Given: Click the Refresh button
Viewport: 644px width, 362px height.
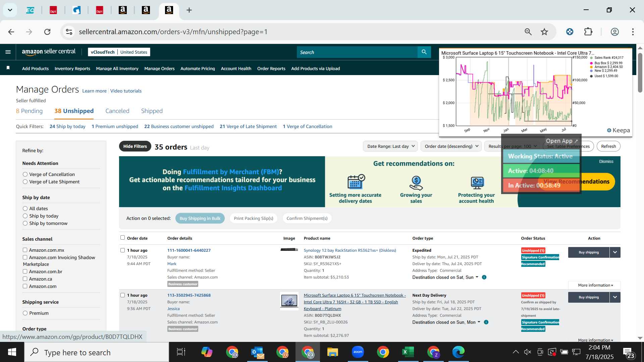Looking at the screenshot, I should (608, 146).
